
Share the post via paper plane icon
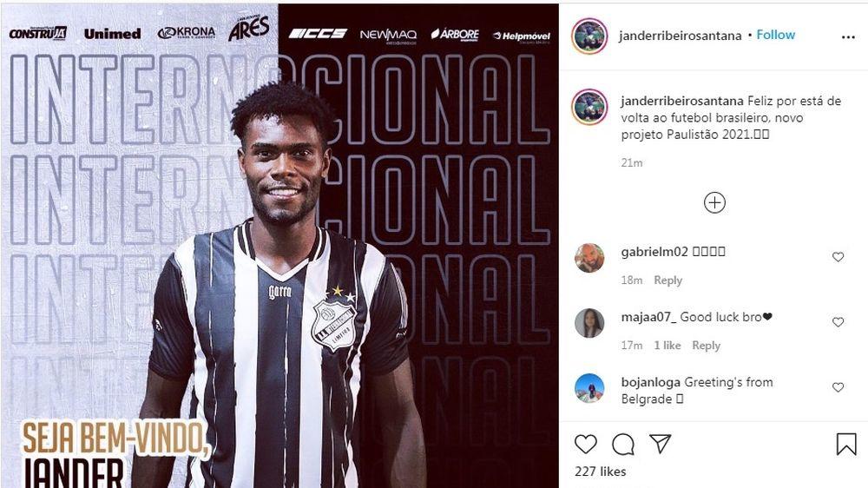point(660,444)
